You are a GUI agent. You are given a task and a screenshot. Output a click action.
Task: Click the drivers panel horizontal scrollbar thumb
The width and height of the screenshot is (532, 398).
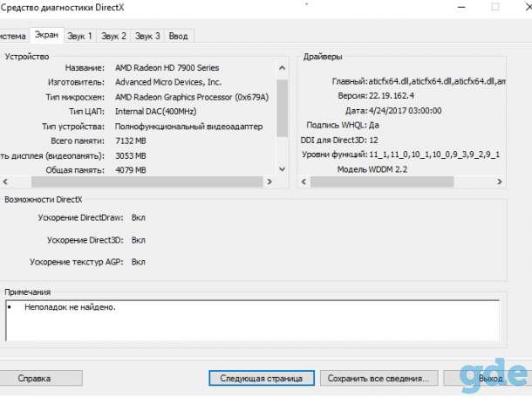[x=382, y=182]
